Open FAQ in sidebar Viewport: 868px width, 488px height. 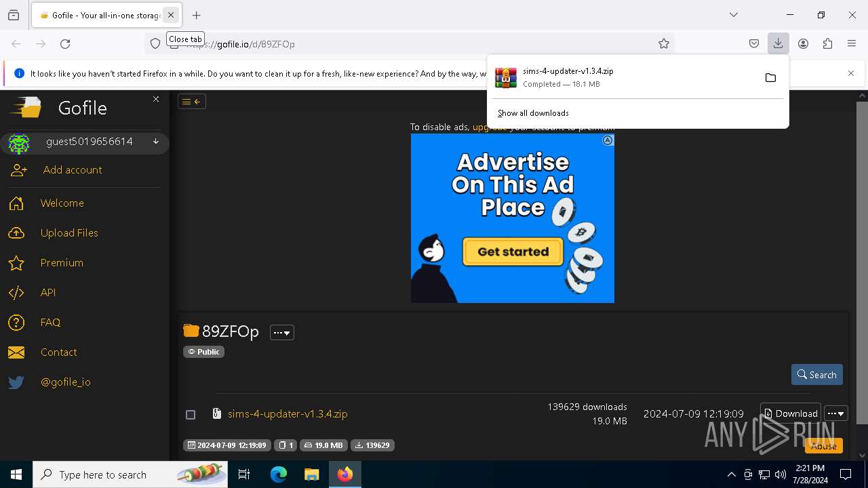(x=50, y=323)
